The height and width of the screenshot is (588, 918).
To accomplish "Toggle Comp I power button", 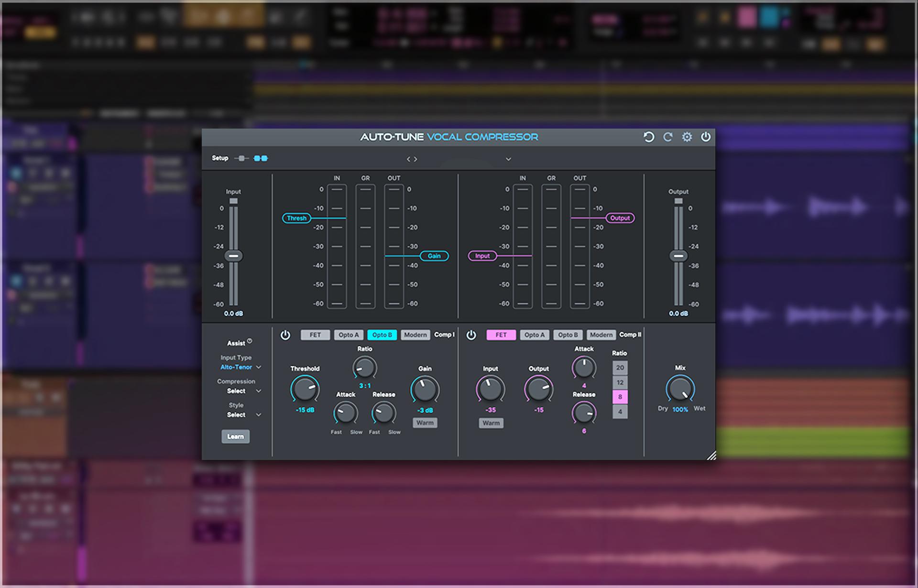I will (x=285, y=335).
